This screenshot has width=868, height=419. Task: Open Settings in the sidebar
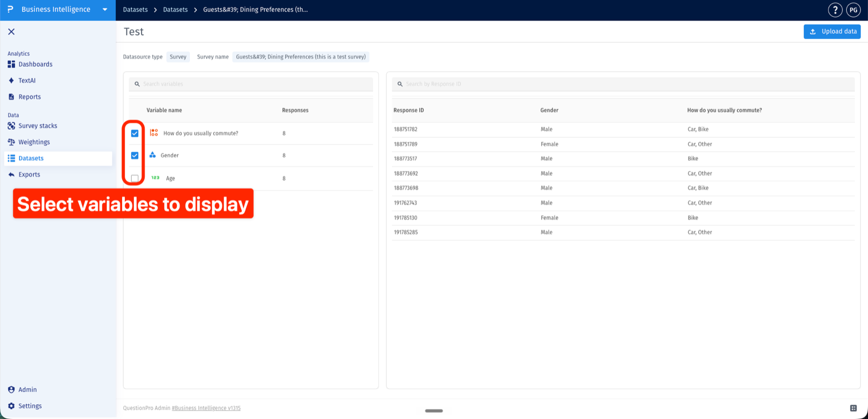coord(30,405)
